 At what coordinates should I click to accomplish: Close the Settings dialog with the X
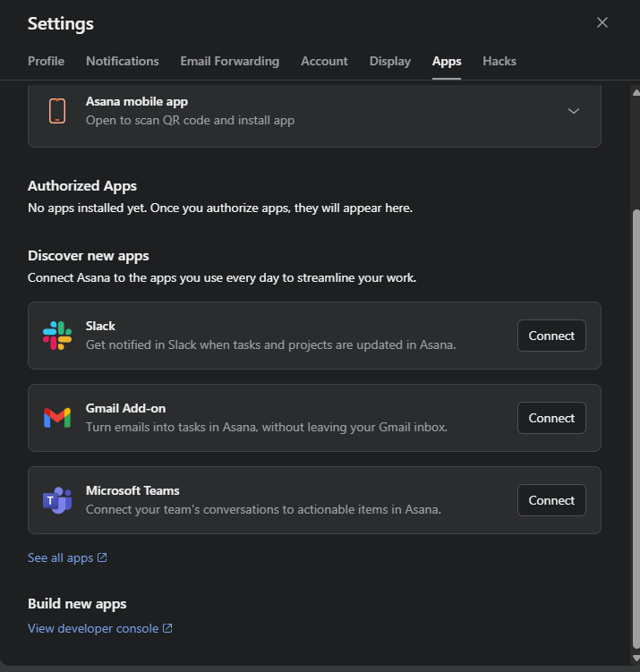coord(602,22)
